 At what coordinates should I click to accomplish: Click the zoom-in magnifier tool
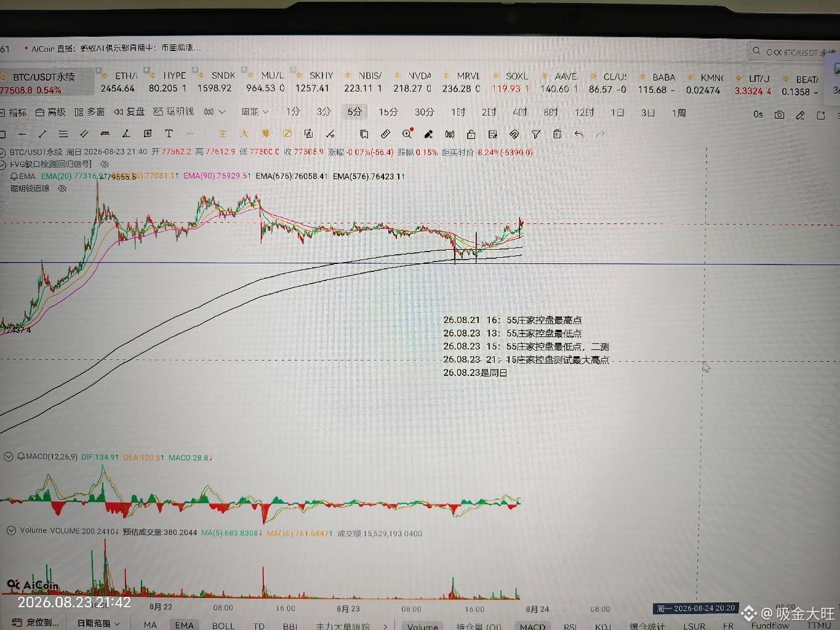point(407,134)
